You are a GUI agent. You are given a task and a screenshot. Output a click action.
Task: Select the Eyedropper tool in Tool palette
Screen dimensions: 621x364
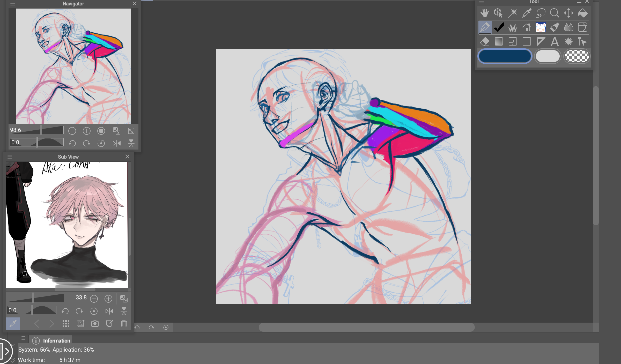(x=527, y=13)
